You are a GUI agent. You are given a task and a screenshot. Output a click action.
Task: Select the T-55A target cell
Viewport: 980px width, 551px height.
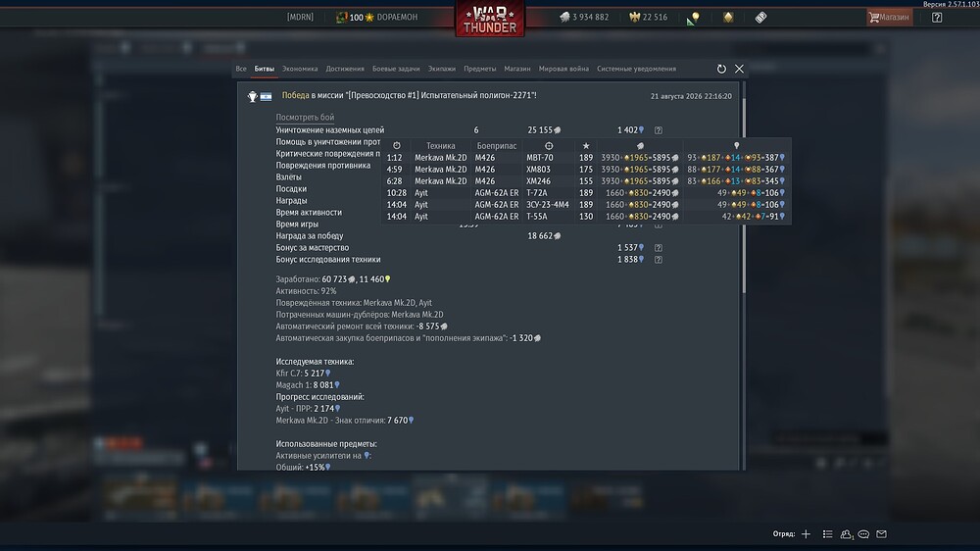[x=537, y=217]
